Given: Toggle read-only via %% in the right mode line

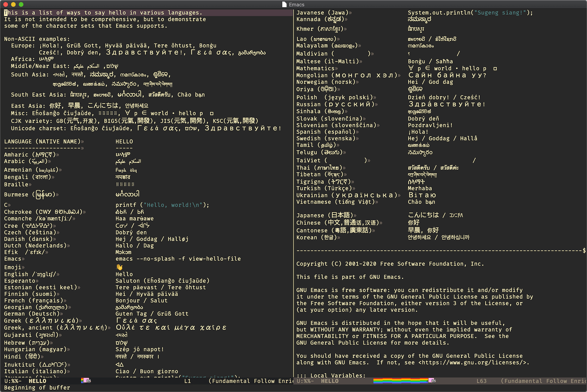Looking at the screenshot, I should [307, 381].
